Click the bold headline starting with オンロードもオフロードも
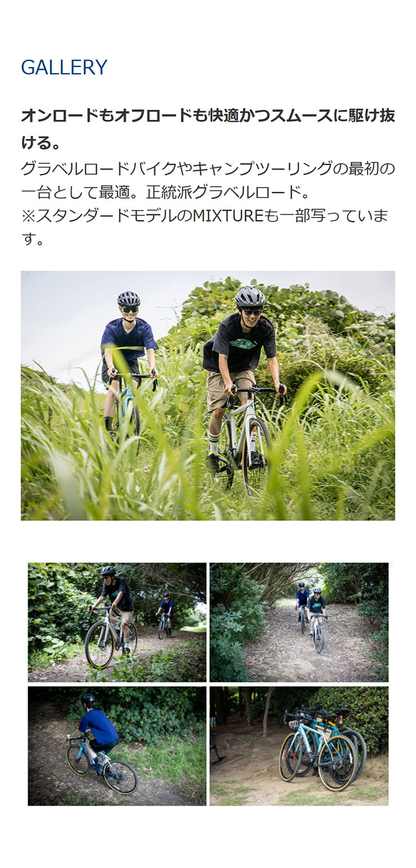Viewport: 416px width, 868px height. (x=208, y=129)
